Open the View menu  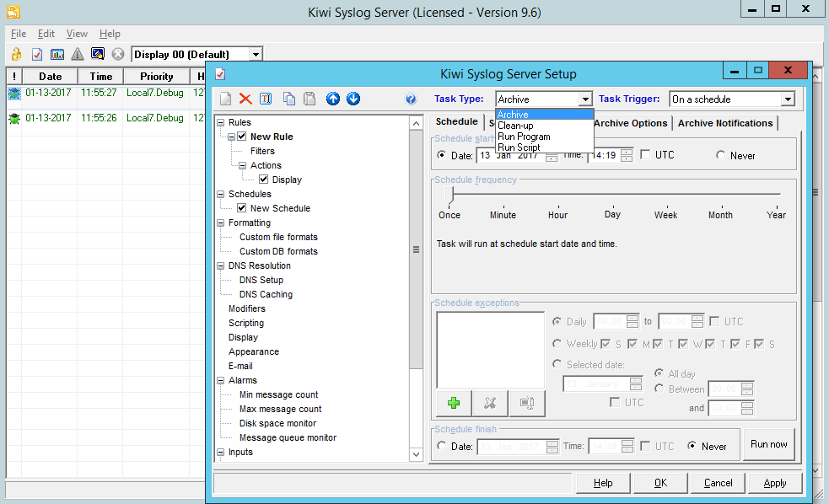pyautogui.click(x=77, y=34)
